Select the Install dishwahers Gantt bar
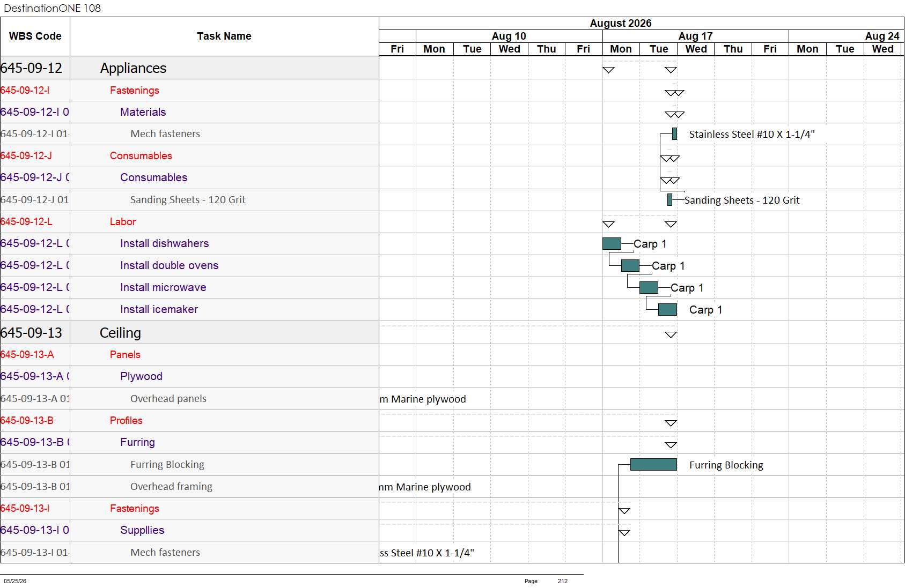 (x=612, y=244)
